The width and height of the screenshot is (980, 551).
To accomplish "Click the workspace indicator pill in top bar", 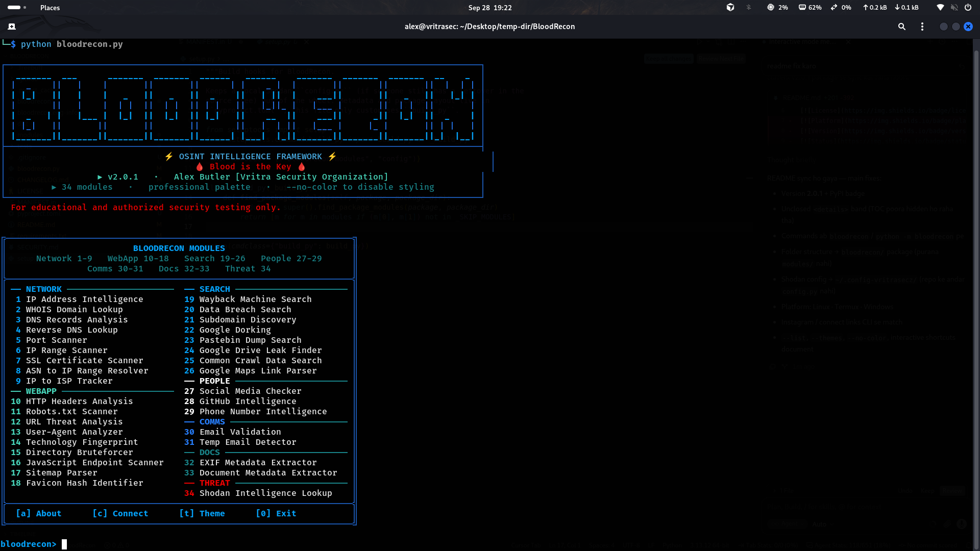I will point(14,8).
